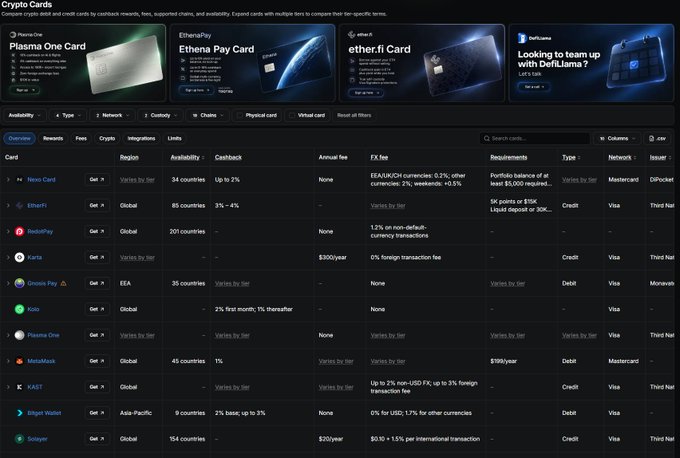Click Reset all filters

(354, 115)
